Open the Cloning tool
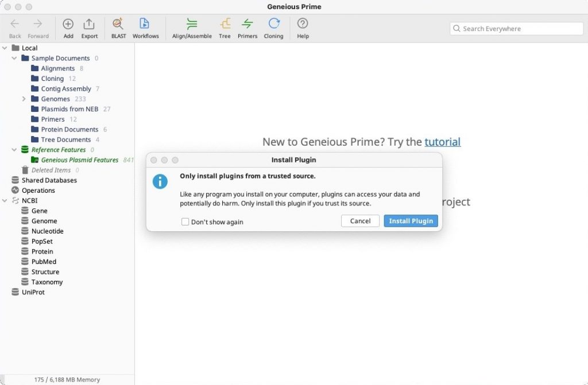 (273, 29)
